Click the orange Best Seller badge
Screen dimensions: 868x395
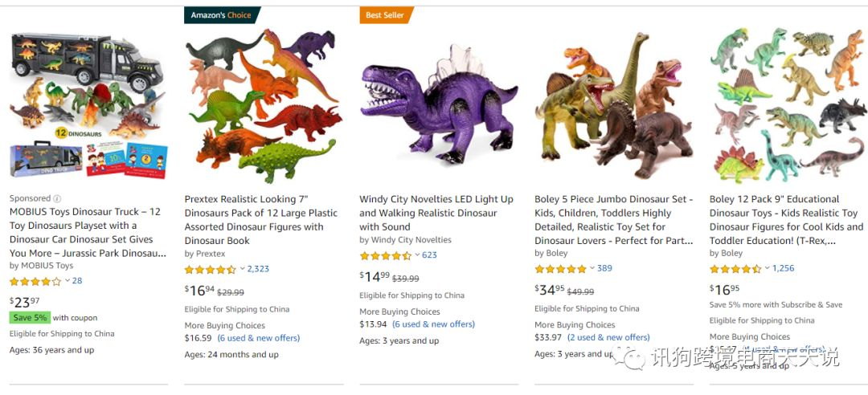click(x=386, y=14)
